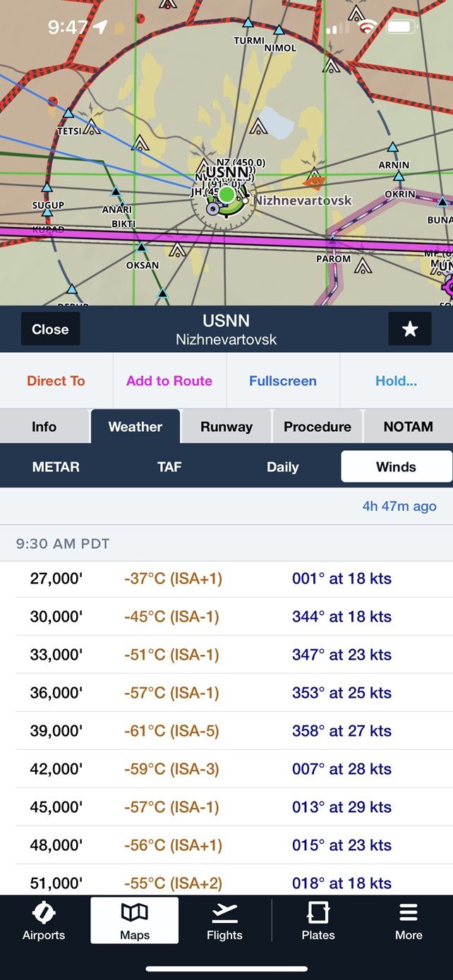Open the Procedure tab
This screenshot has height=980, width=453.
[317, 427]
